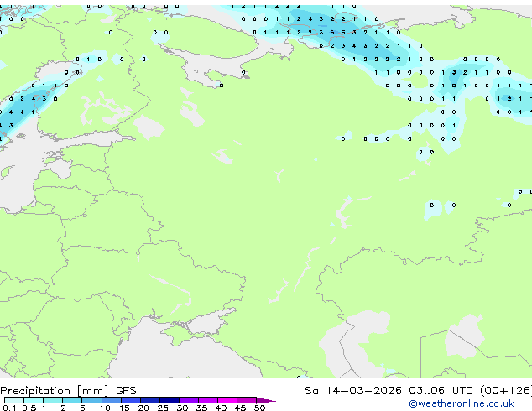Click the '0.1' legend scale label
This screenshot has width=532, height=411.
(9, 408)
